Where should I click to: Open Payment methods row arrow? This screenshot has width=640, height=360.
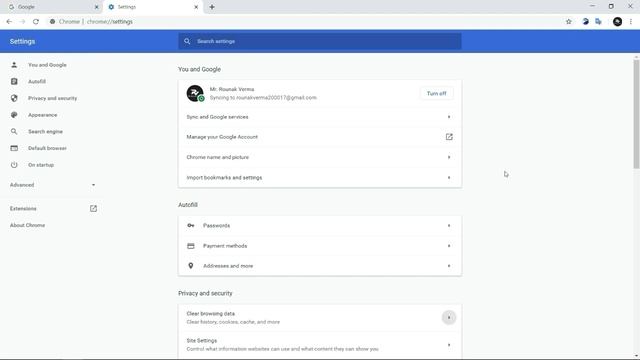pos(449,246)
